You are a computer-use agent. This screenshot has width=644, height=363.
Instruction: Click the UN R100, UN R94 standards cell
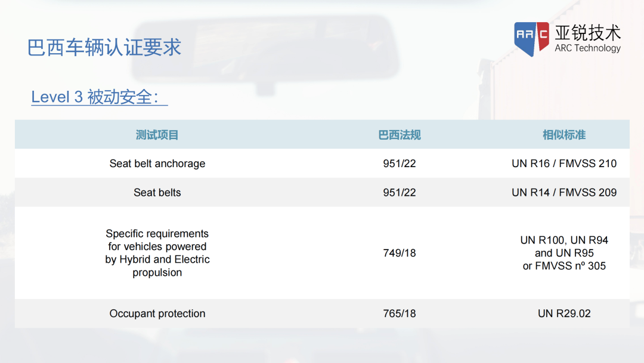pos(564,253)
